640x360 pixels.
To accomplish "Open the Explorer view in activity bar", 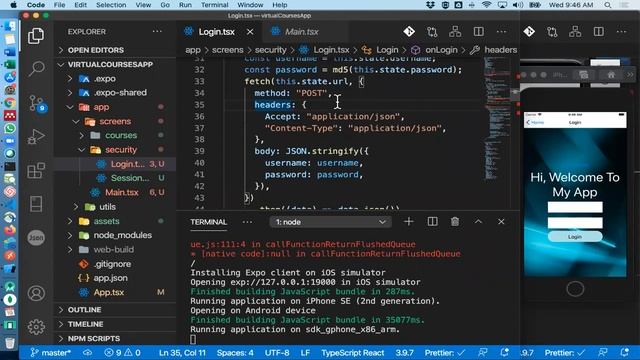I will 36,36.
